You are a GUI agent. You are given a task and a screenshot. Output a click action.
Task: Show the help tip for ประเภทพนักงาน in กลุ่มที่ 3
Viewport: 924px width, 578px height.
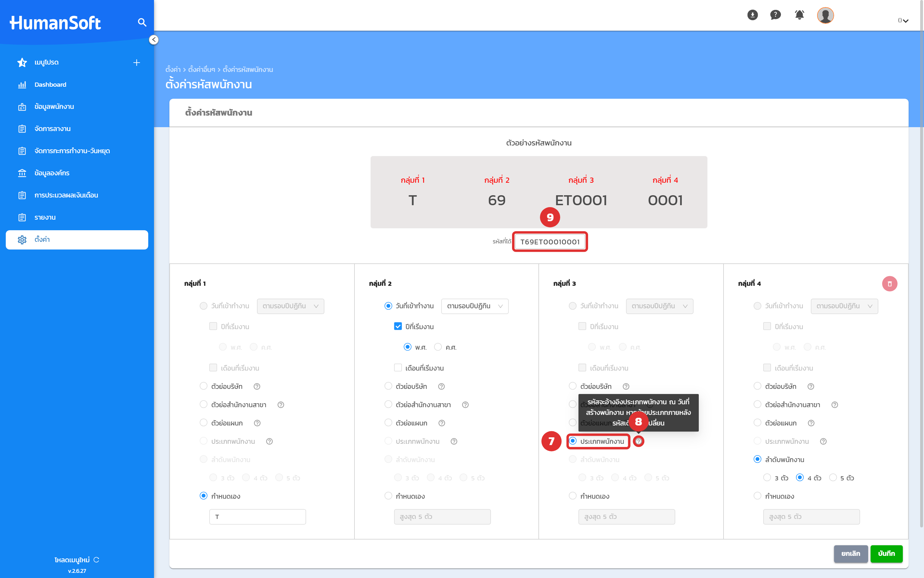click(x=638, y=441)
